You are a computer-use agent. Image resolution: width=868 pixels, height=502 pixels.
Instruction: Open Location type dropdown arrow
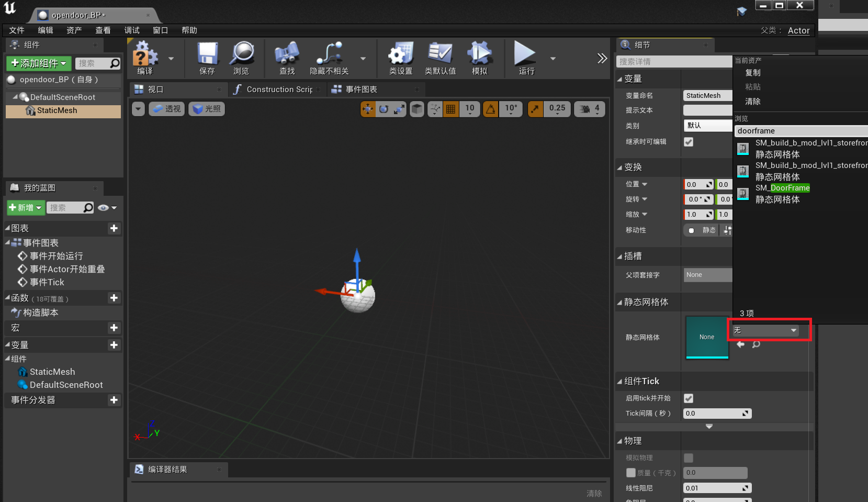[x=645, y=184]
